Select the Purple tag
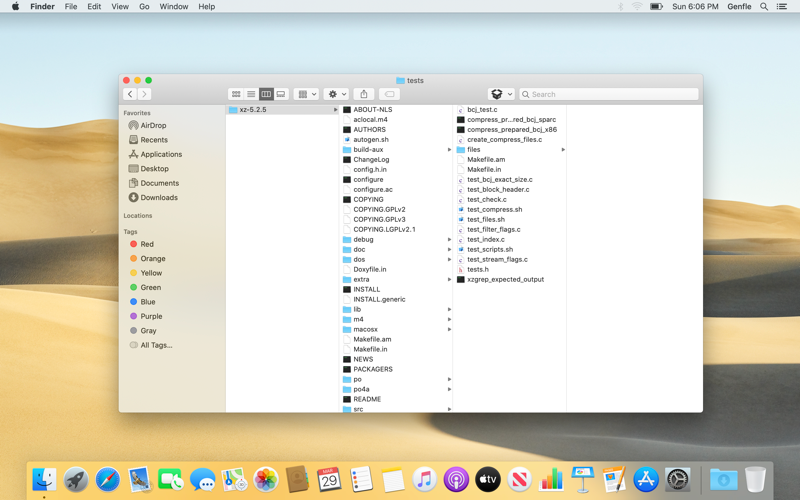Screen dimensions: 800x500 [146, 316]
